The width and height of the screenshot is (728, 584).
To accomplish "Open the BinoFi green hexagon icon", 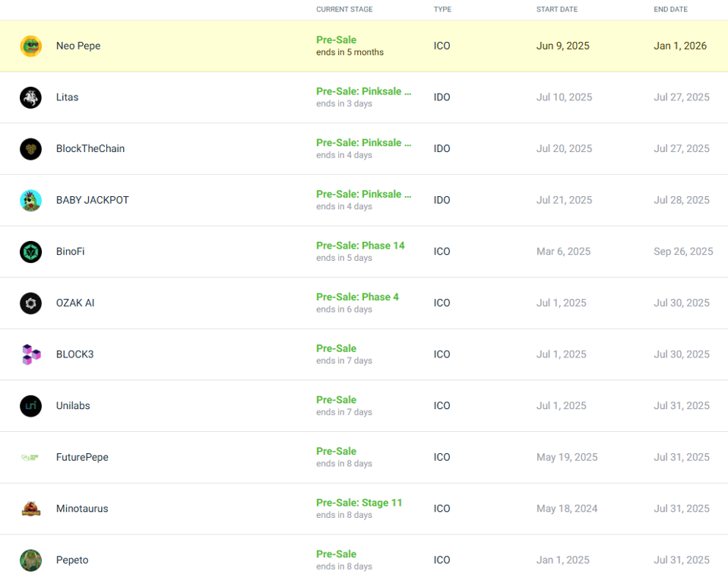I will (x=30, y=252).
